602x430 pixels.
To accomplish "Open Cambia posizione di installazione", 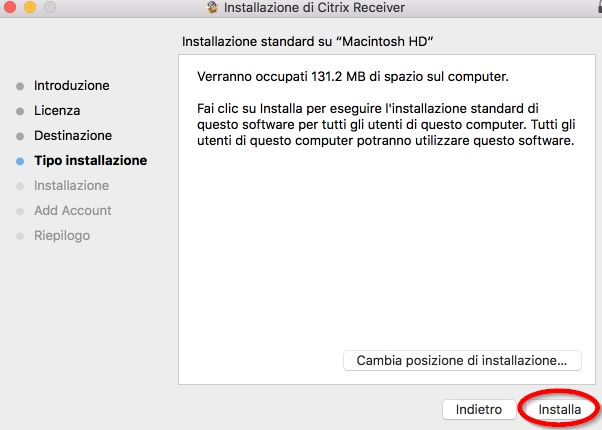I will point(462,360).
